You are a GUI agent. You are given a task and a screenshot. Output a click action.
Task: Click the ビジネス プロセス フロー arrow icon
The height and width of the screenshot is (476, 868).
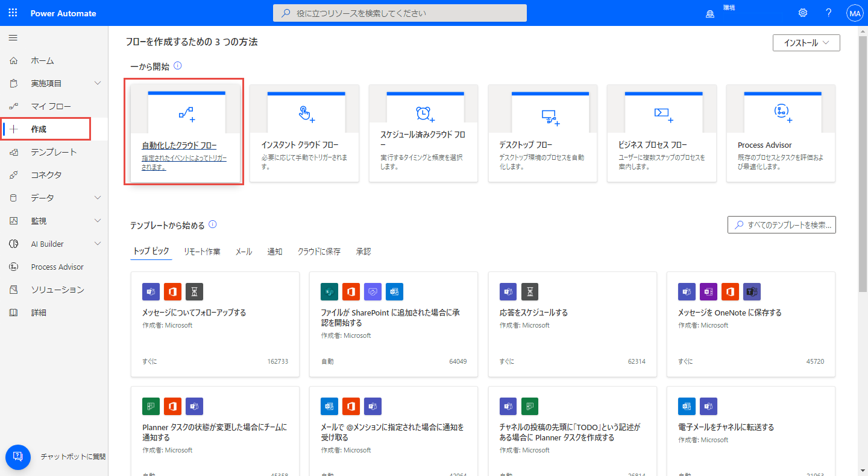pos(662,114)
